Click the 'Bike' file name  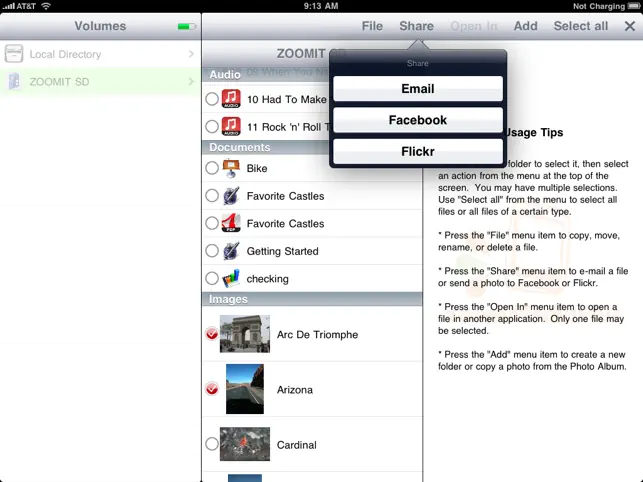pos(257,168)
